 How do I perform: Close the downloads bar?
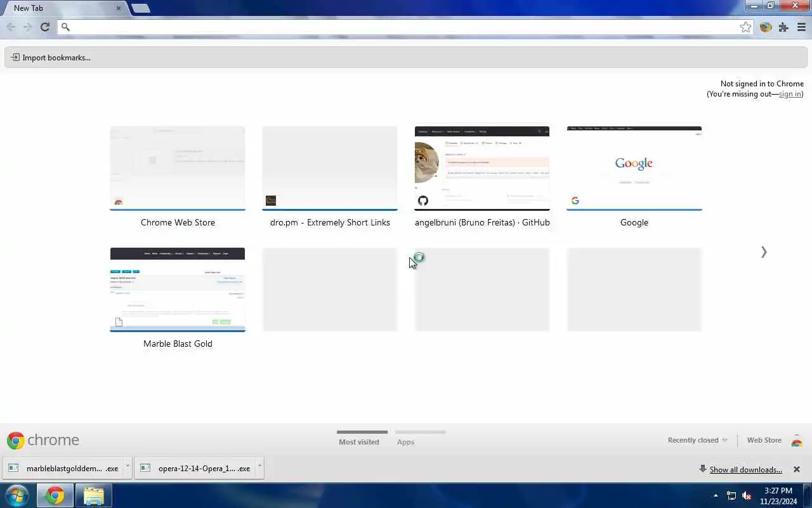[x=797, y=469]
